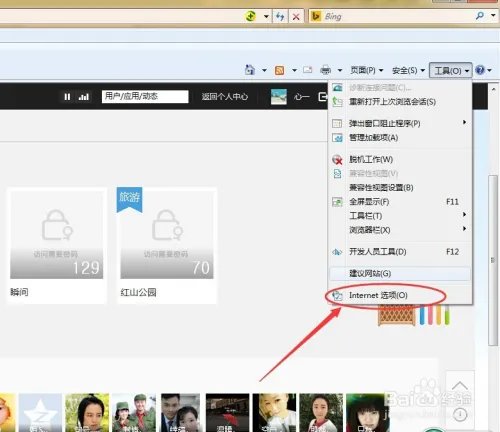This screenshot has height=432, width=500.
Task: Open the search provider dropdown after the Bing box
Action: [x=493, y=15]
